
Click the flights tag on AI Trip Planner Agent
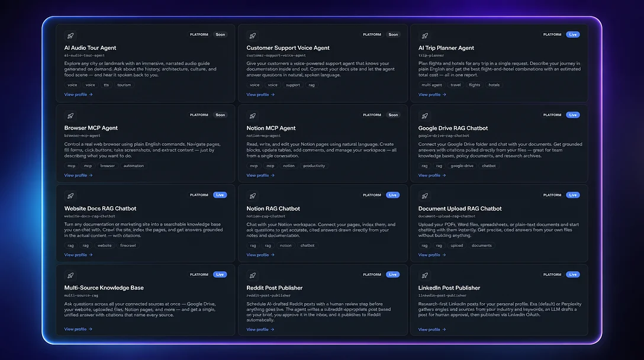click(474, 85)
